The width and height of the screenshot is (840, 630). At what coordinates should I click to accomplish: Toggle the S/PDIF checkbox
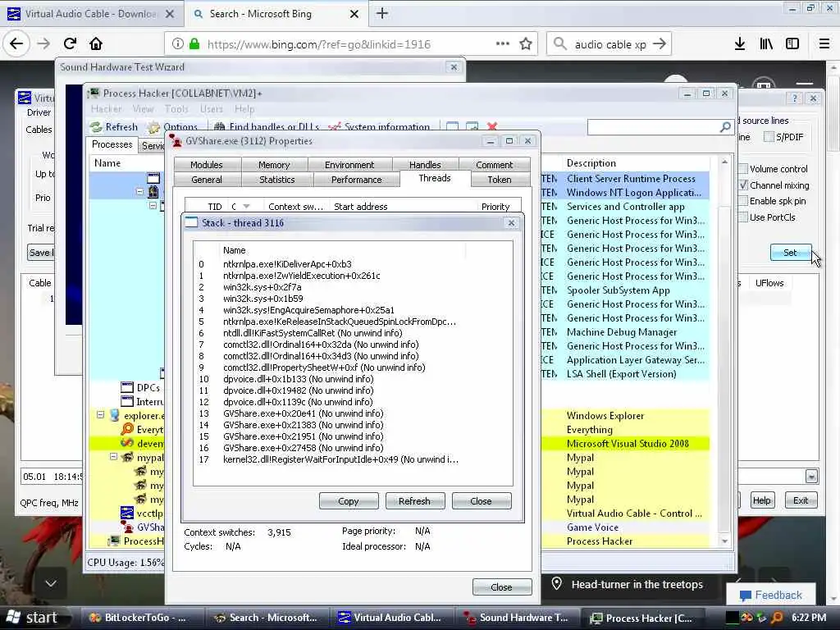pyautogui.click(x=769, y=137)
